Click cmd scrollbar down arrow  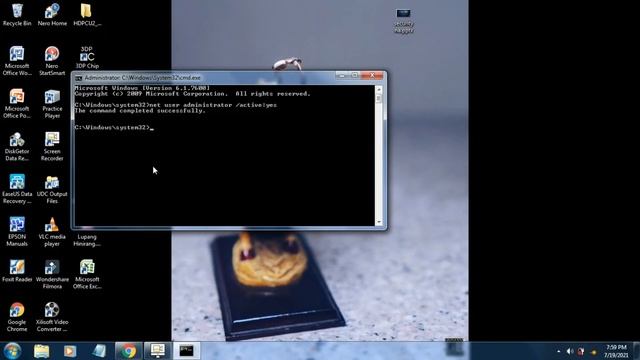click(379, 222)
